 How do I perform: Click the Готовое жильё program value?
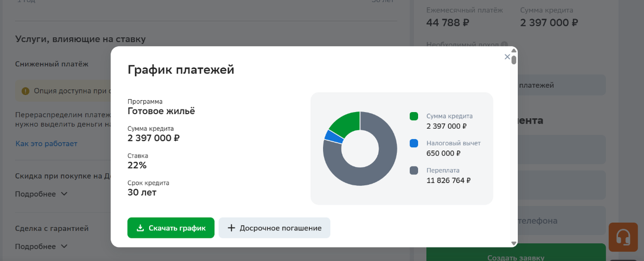[x=162, y=111]
